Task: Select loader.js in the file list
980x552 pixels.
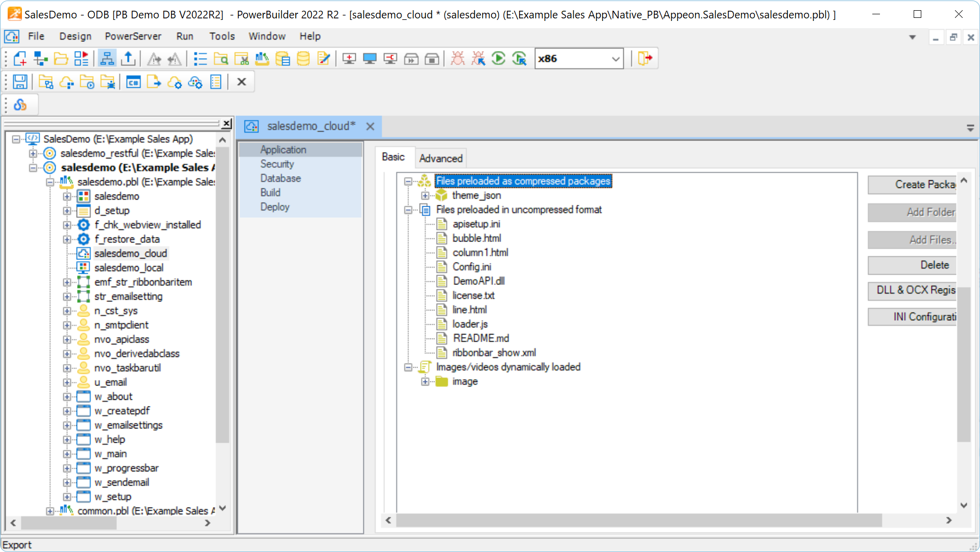Action: [x=470, y=324]
